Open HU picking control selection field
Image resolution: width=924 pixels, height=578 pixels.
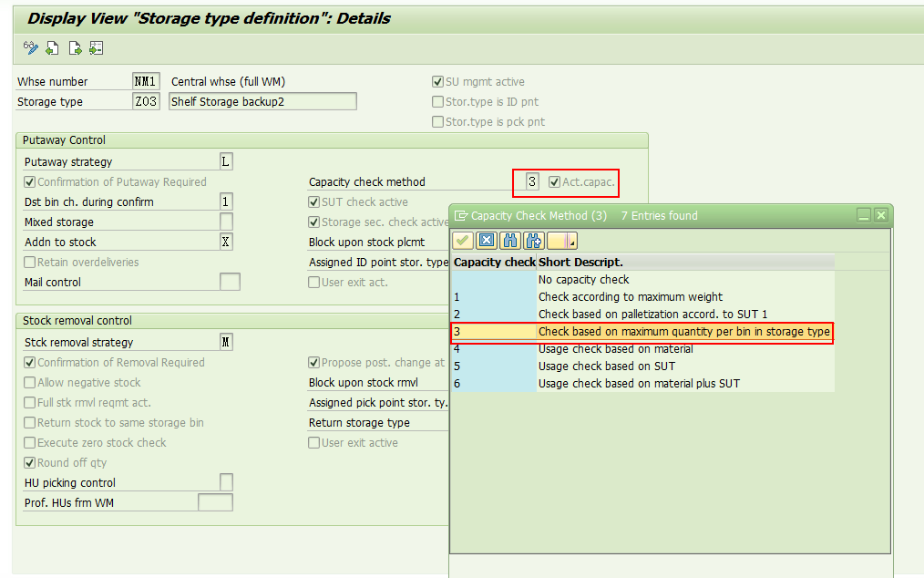click(x=226, y=482)
